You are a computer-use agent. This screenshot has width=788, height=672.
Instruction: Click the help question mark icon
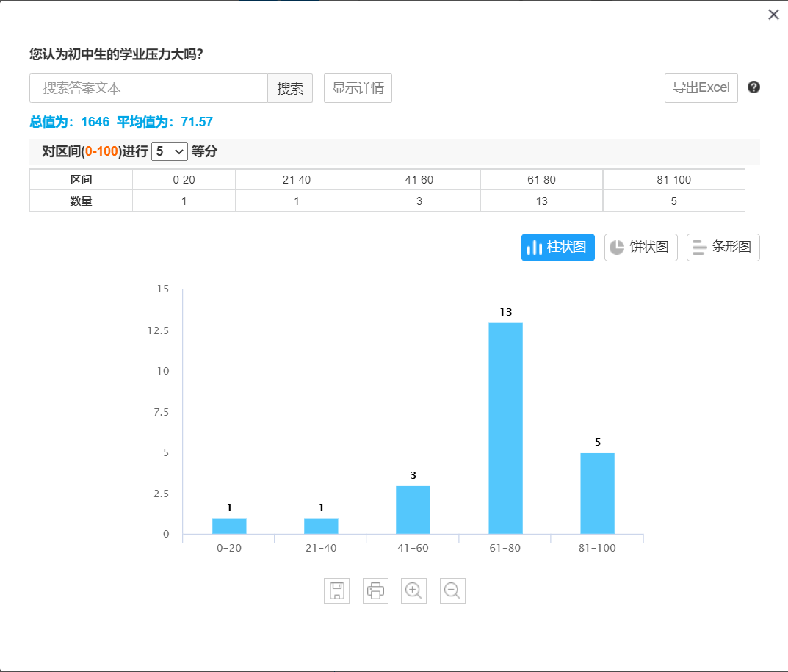click(753, 87)
